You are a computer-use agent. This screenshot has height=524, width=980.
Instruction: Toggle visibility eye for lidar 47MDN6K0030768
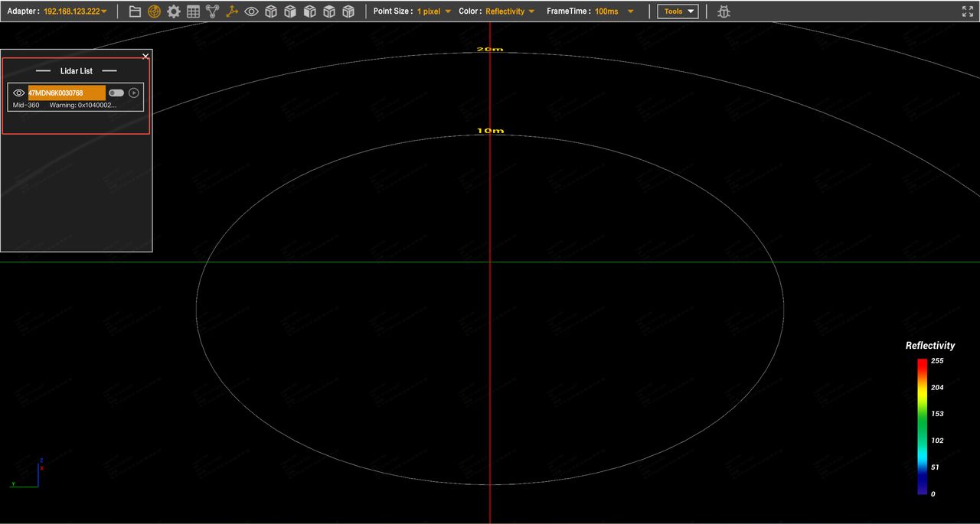(x=19, y=93)
